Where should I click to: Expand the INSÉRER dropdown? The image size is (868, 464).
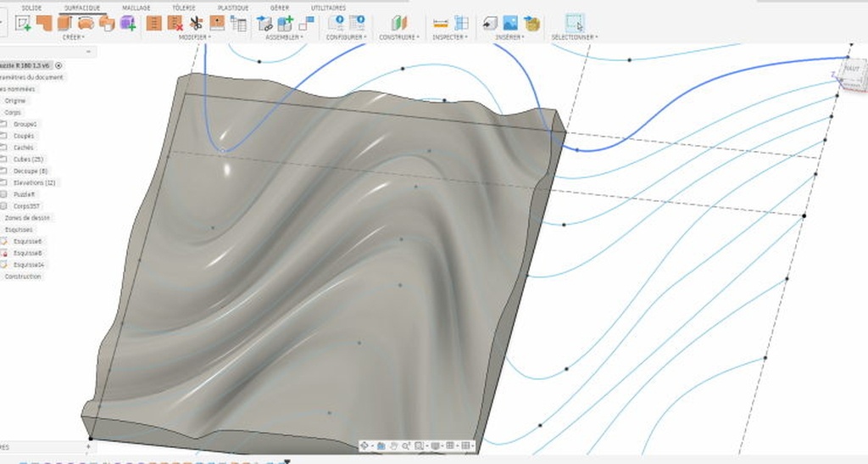(510, 37)
